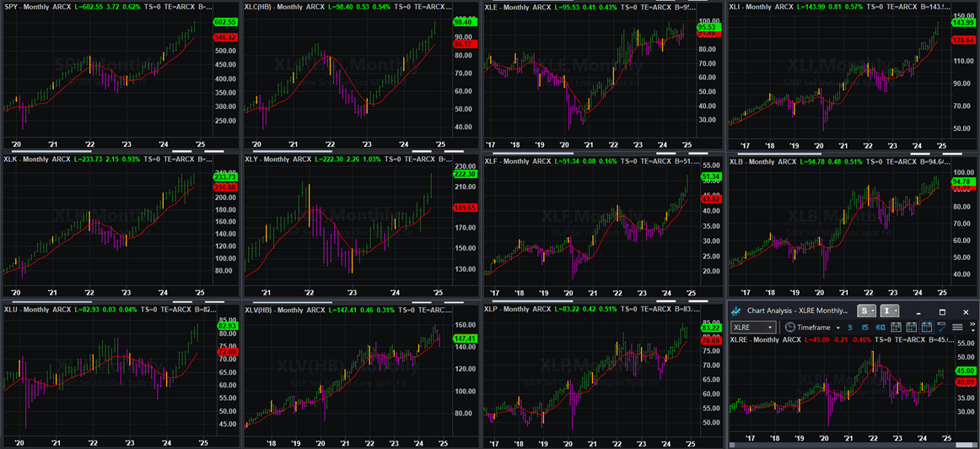Maximize the XLRE Chart Analysis window
Screen dimensions: 980x449
click(x=943, y=312)
